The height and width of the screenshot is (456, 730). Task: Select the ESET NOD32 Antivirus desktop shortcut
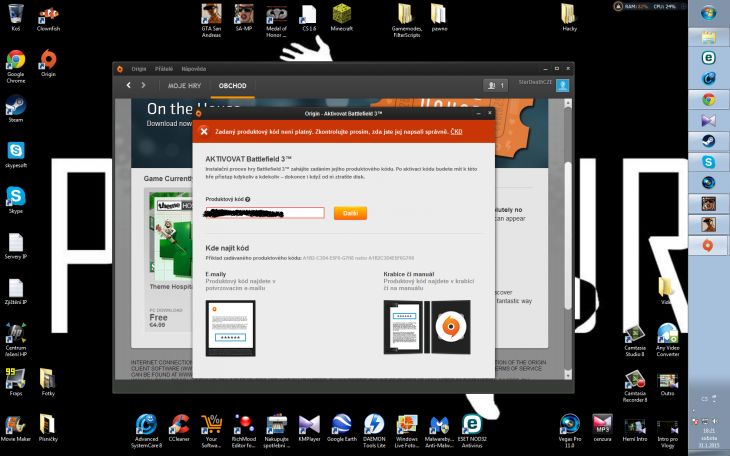point(472,430)
